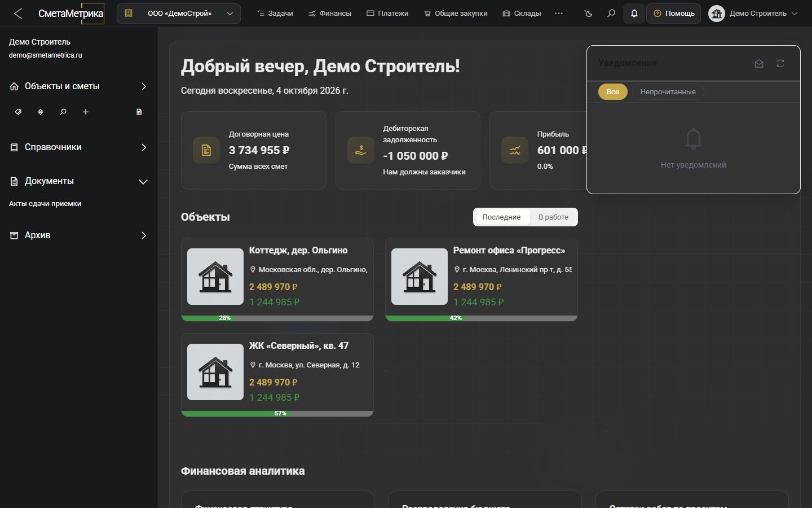Click the back arrow in the header

coord(18,14)
